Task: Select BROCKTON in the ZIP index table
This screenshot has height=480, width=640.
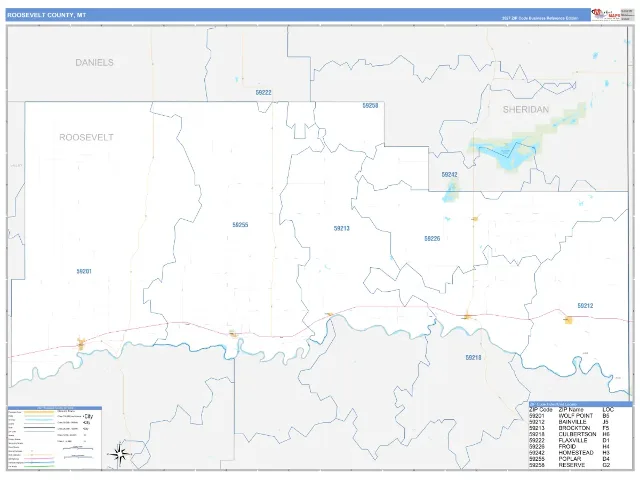Action: pyautogui.click(x=574, y=428)
